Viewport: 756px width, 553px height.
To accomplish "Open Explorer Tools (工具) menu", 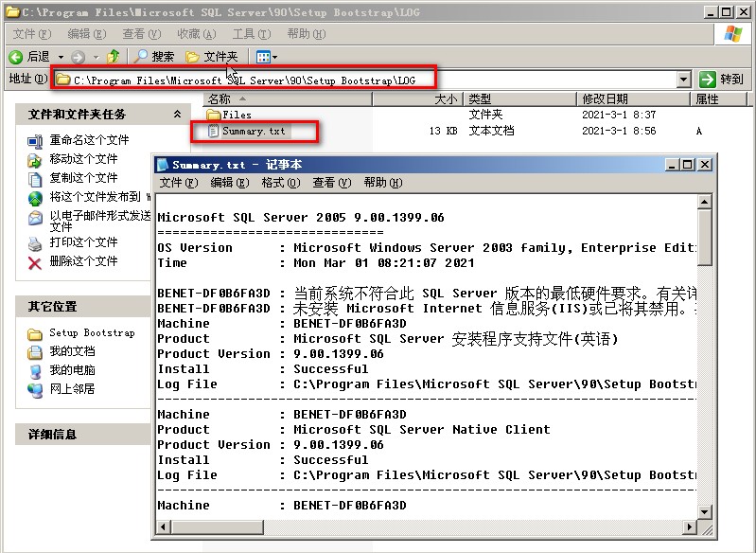I will click(252, 34).
